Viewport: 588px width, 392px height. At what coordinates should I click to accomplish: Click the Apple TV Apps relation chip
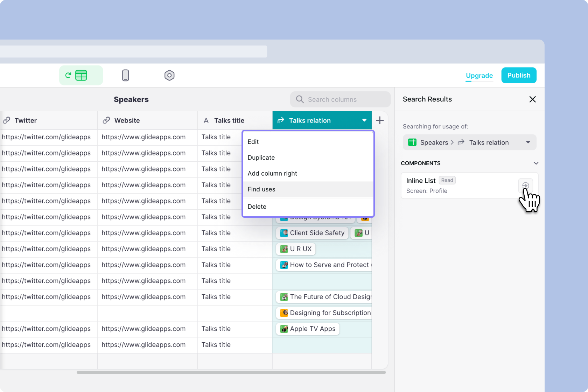click(308, 329)
